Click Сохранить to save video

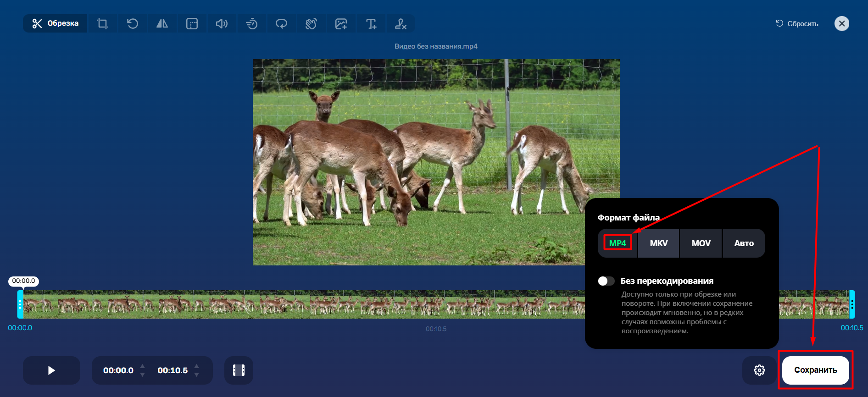click(x=816, y=370)
